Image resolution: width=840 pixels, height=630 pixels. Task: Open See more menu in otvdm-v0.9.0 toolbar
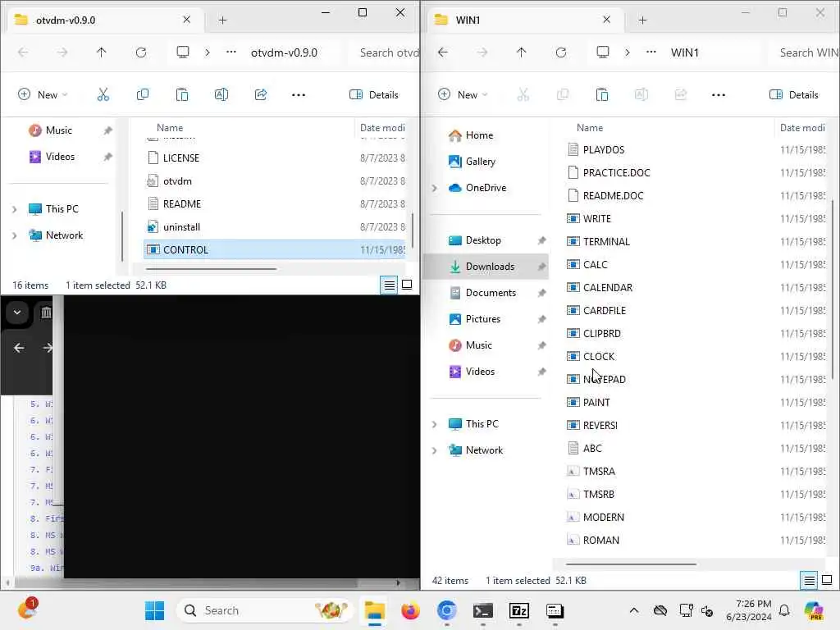tap(299, 95)
